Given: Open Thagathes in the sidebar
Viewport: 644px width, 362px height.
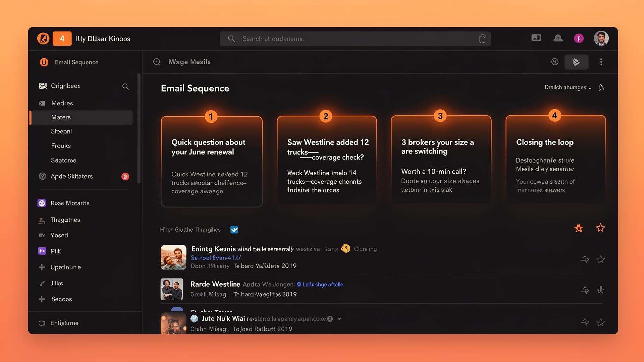Looking at the screenshot, I should point(65,220).
